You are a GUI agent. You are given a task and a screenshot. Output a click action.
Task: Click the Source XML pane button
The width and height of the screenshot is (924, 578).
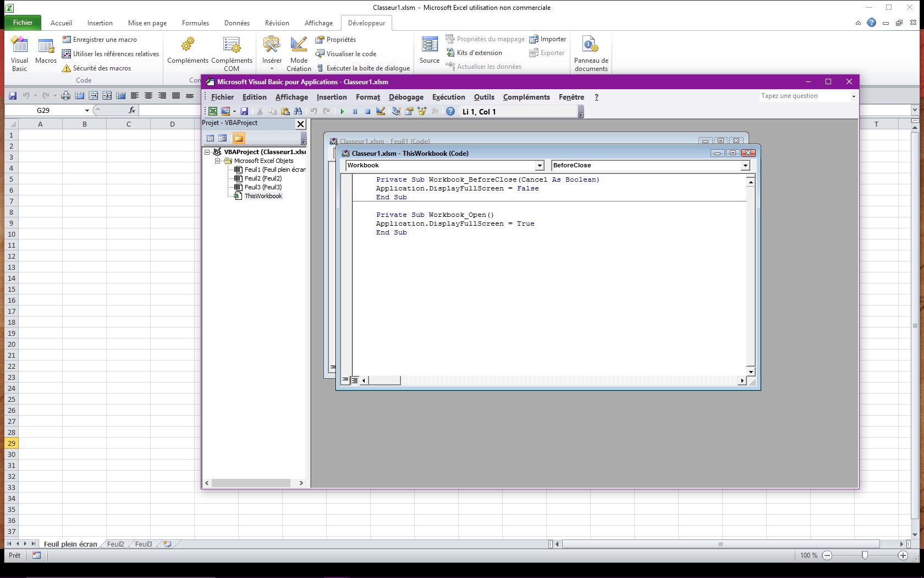click(x=430, y=50)
